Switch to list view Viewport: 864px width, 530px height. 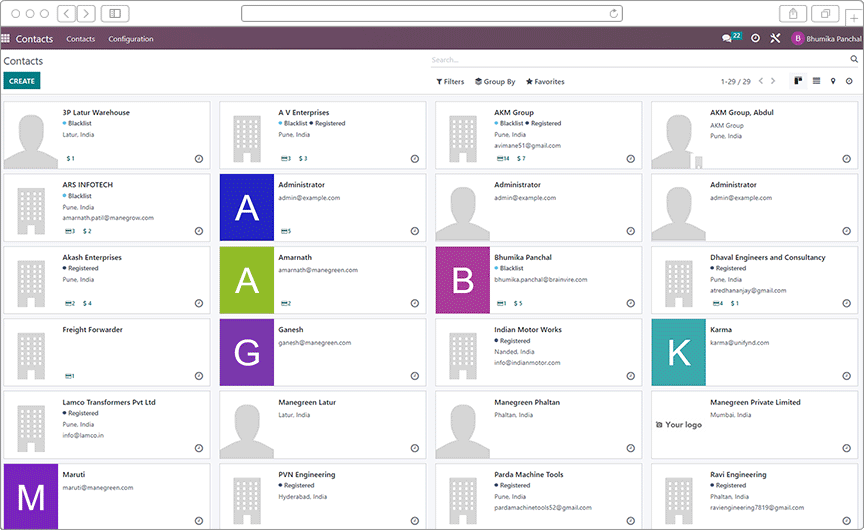click(816, 81)
